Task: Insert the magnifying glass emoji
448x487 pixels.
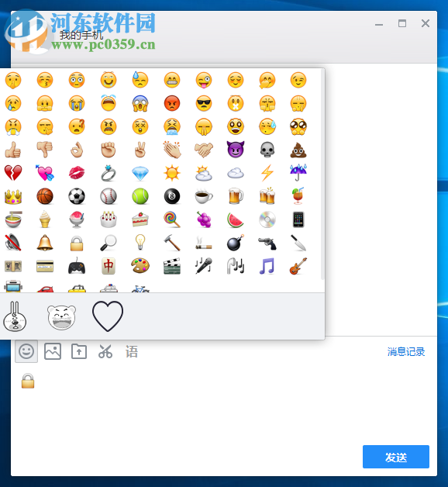Action: click(x=109, y=243)
